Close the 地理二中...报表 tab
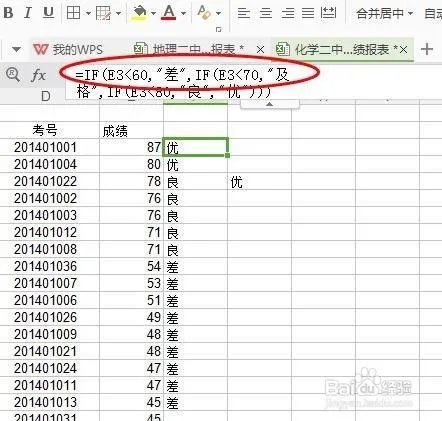 260,50
